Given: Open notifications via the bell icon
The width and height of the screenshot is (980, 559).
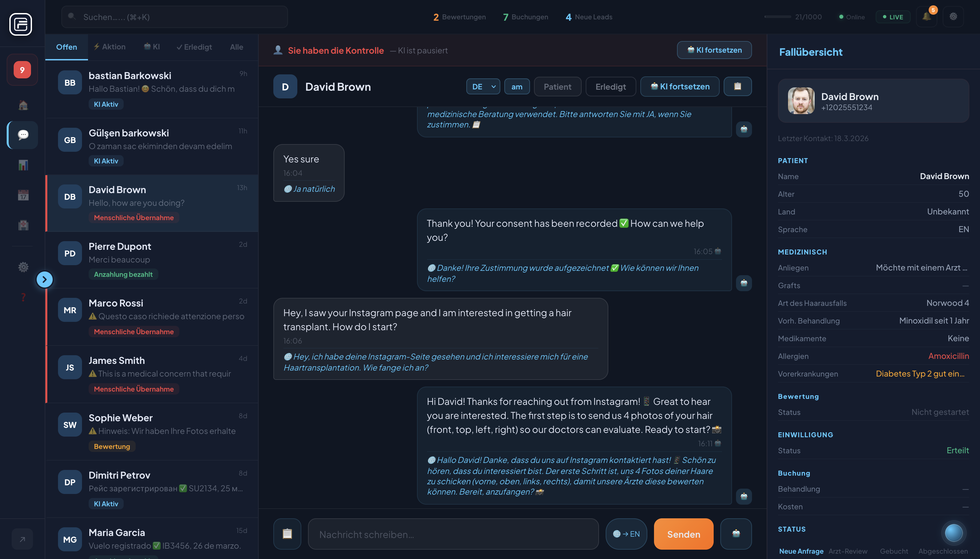Looking at the screenshot, I should pyautogui.click(x=927, y=17).
